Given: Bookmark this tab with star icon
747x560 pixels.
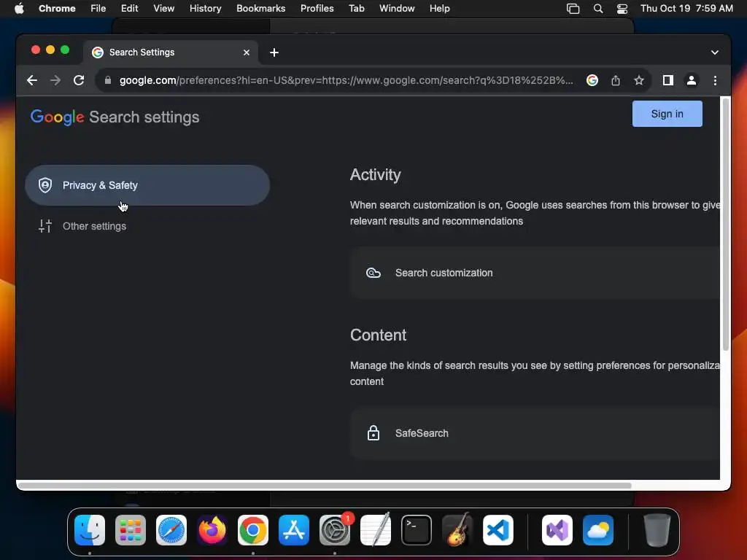Looking at the screenshot, I should 639,80.
